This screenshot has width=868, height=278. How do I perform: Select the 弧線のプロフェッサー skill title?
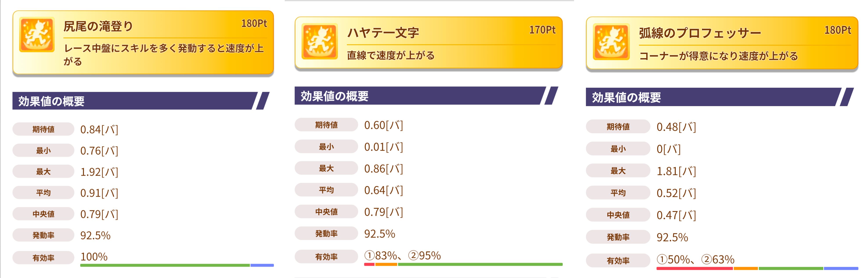click(700, 33)
